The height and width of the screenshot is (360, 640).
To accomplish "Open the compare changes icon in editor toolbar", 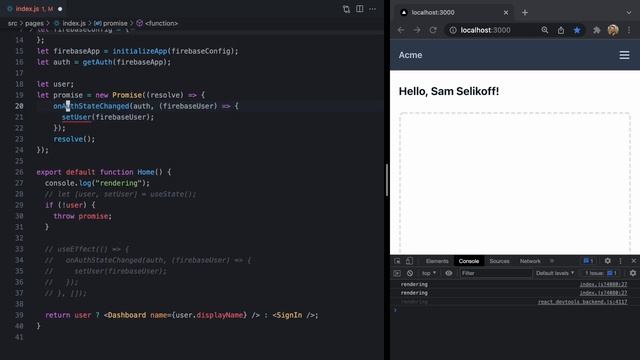I will click(346, 9).
